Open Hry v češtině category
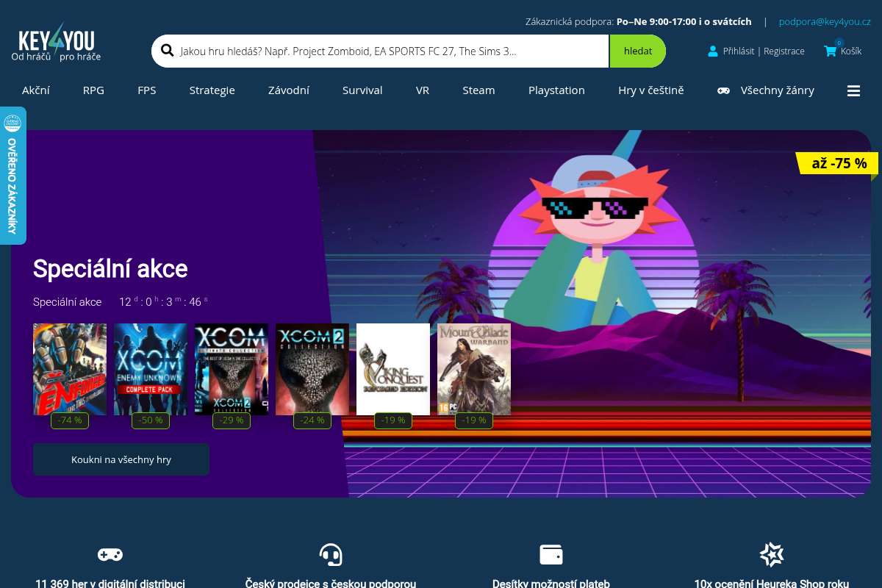882x588 pixels. pos(651,90)
